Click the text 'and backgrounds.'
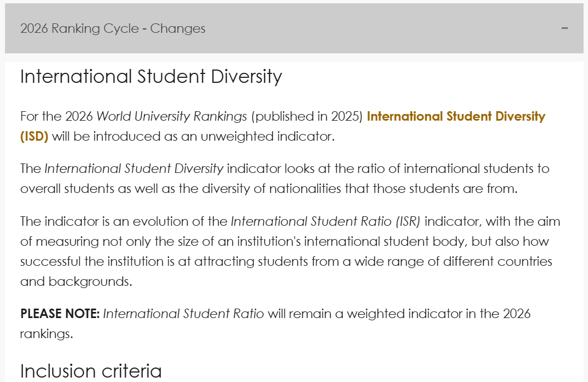 click(x=76, y=281)
